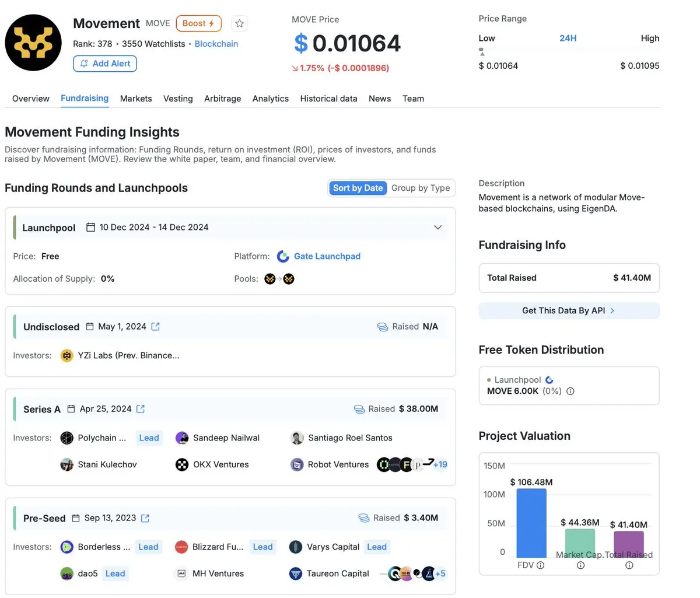This screenshot has width=700, height=598.
Task: Go to the Team tab
Action: click(x=413, y=99)
